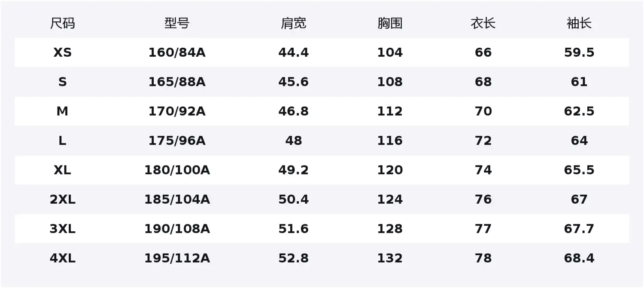Click chest measurement 132
Screen dimensions: 644x288
390,258
